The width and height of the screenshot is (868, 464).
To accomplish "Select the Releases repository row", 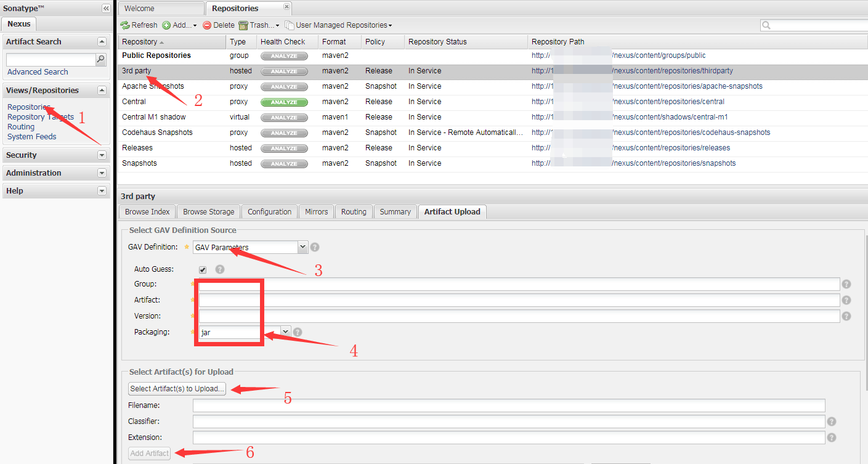I will 493,148.
